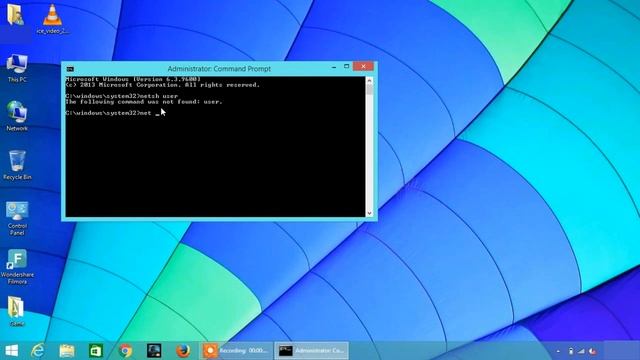The width and height of the screenshot is (640, 360).
Task: Click the Microsoft Corporation copyright line
Action: click(x=162, y=85)
